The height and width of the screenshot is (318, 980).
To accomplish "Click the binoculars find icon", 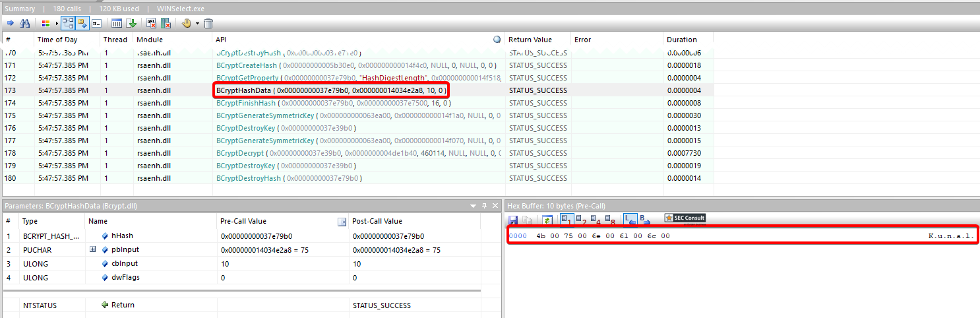I will (x=25, y=23).
